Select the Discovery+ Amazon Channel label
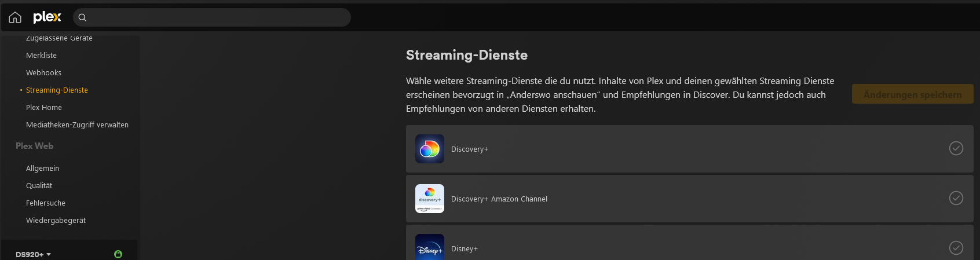 point(499,199)
